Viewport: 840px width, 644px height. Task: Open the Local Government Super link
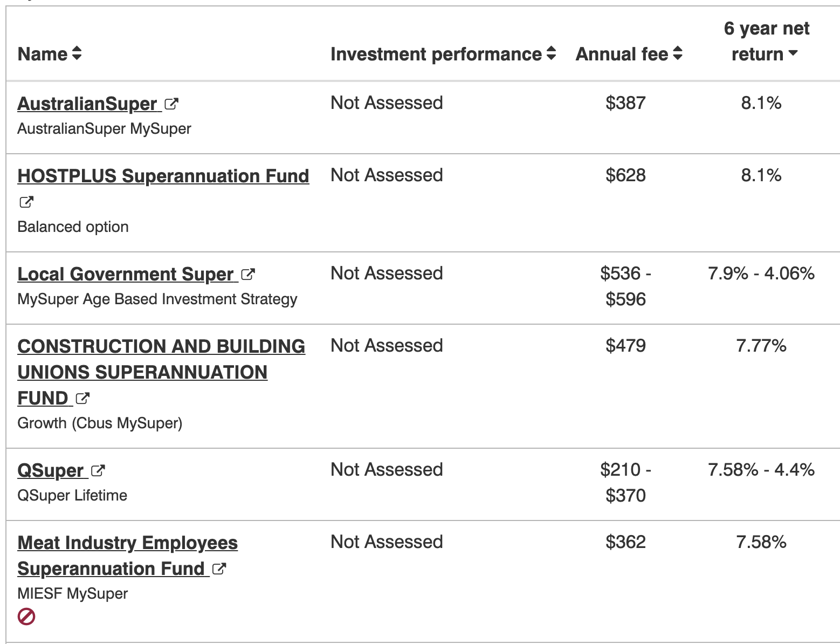tap(126, 274)
